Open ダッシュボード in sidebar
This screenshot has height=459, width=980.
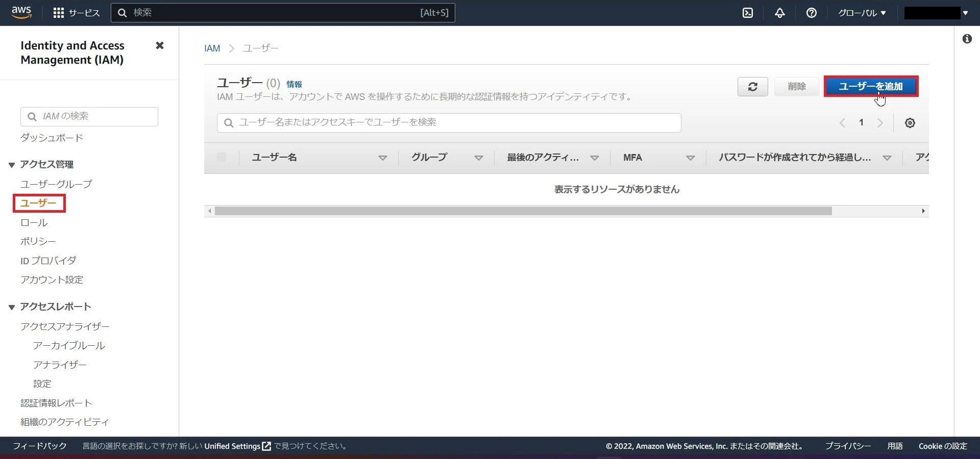(52, 138)
